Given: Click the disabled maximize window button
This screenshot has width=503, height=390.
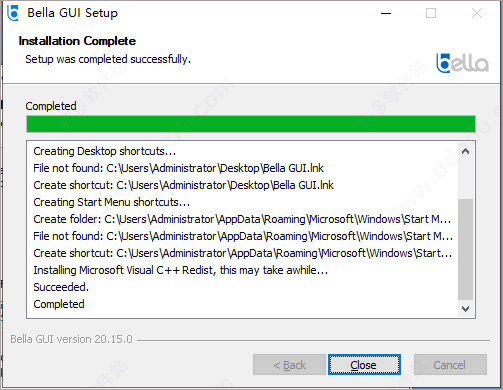Looking at the screenshot, I should click(431, 13).
